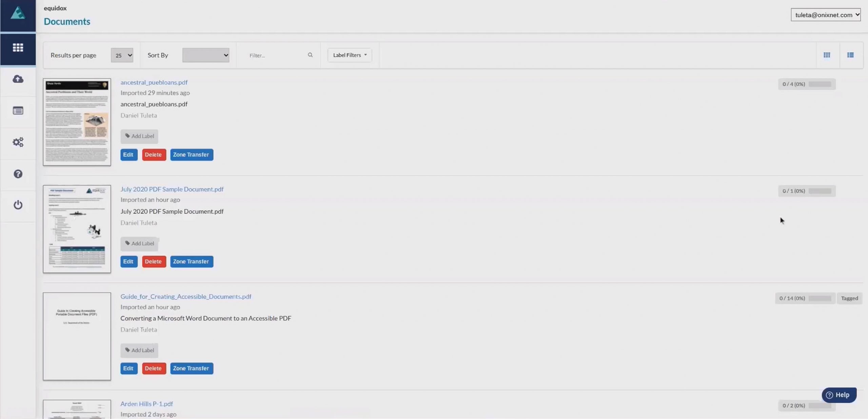Click the Documents heading
Viewport: 868px width, 419px height.
(x=67, y=21)
